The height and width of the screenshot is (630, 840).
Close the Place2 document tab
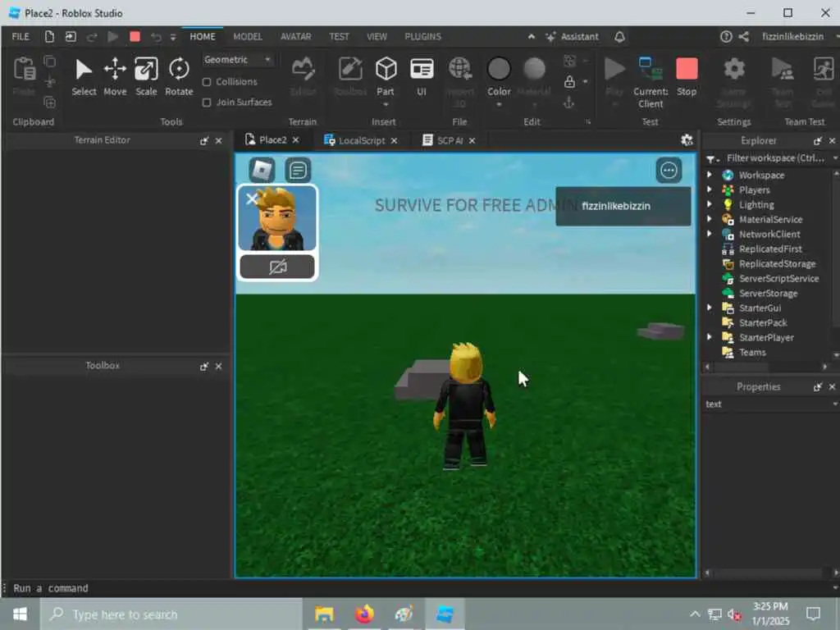coord(295,140)
